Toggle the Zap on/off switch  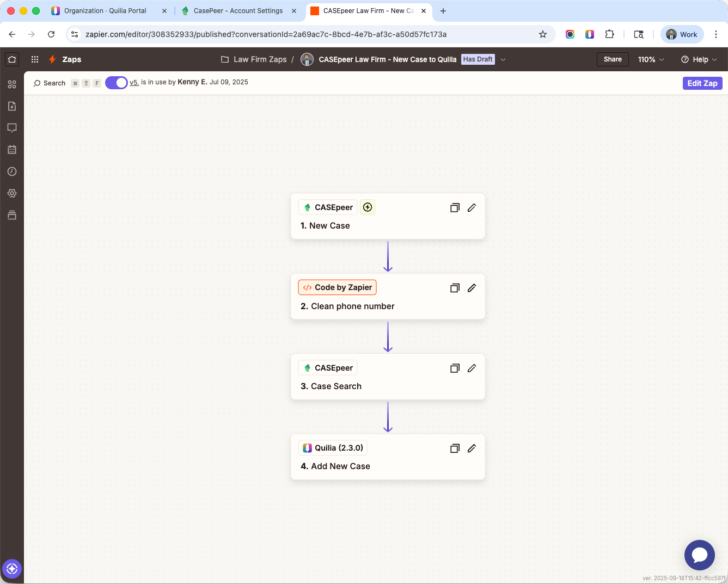(x=116, y=83)
